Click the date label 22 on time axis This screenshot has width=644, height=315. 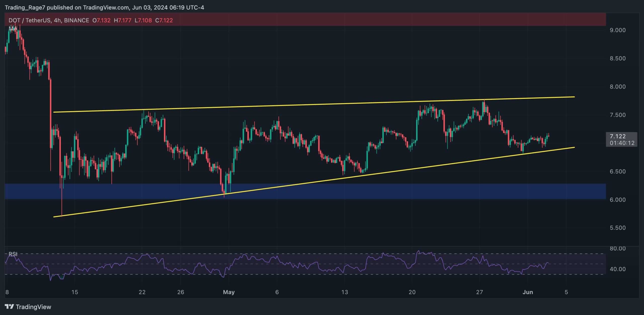pyautogui.click(x=142, y=292)
